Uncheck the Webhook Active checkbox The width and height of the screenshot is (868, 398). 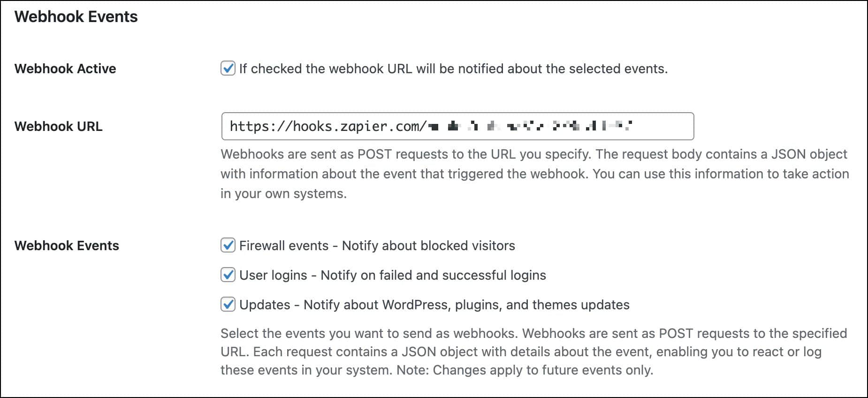coord(228,69)
